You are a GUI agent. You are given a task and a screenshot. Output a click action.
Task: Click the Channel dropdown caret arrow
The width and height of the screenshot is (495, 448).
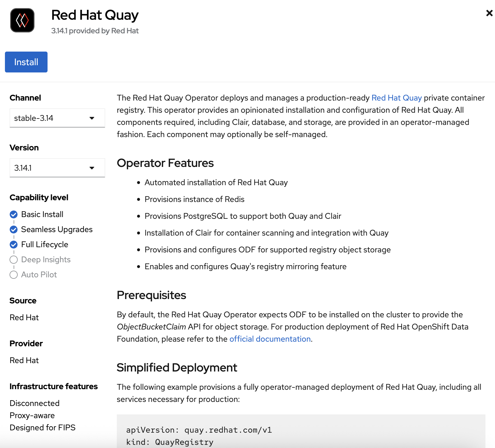tap(92, 118)
